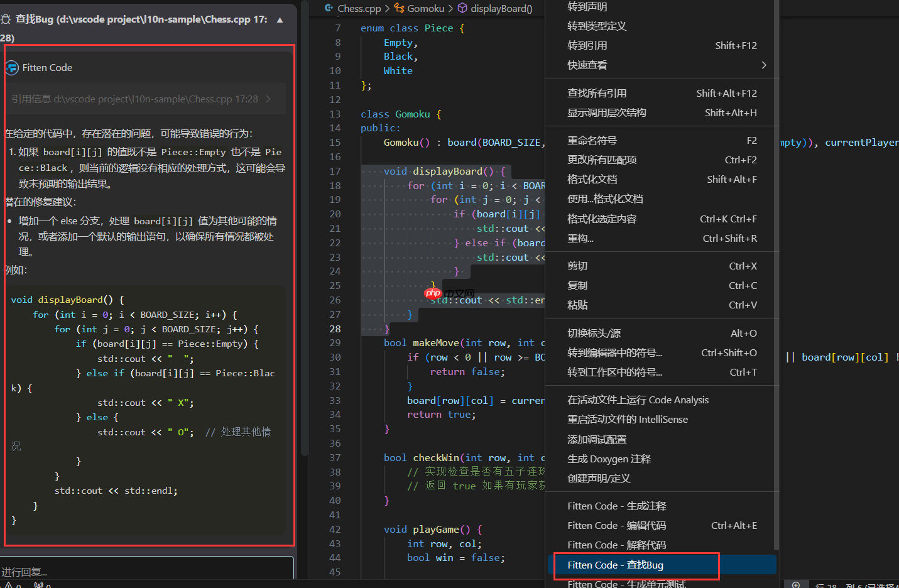Click the displayBoard method icon in the breadcrumb

pyautogui.click(x=462, y=8)
